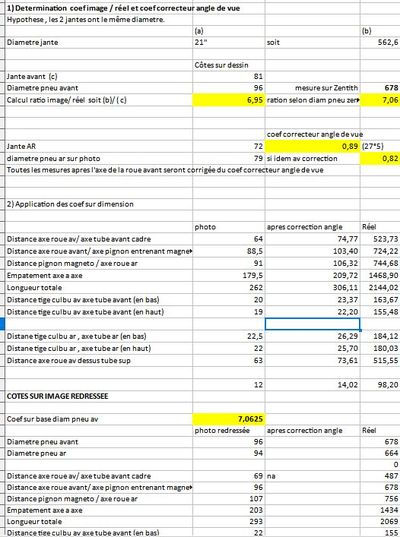Image resolution: width=400 pixels, height=537 pixels.
Task: Click the 'si idem av correction' cell
Action: [x=312, y=159]
